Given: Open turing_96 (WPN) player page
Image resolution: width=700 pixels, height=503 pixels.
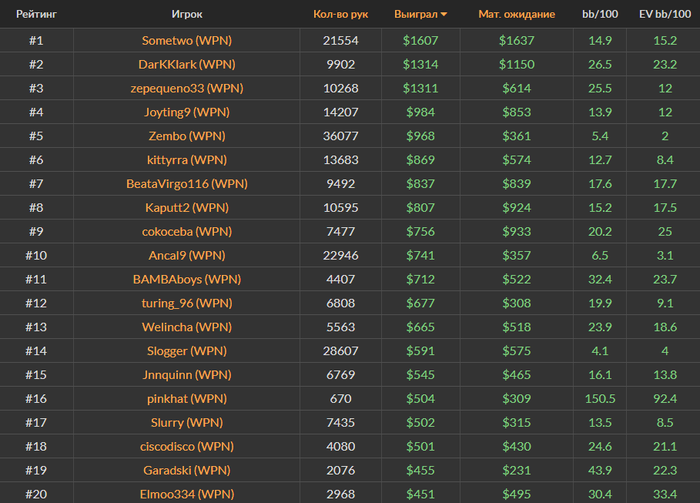Looking at the screenshot, I should tap(187, 303).
